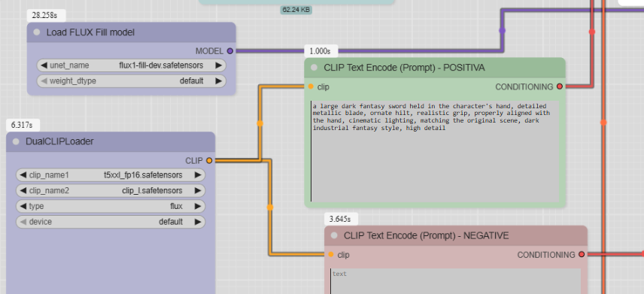644x294 pixels.
Task: Click the 62.24 KB size label
Action: [296, 10]
